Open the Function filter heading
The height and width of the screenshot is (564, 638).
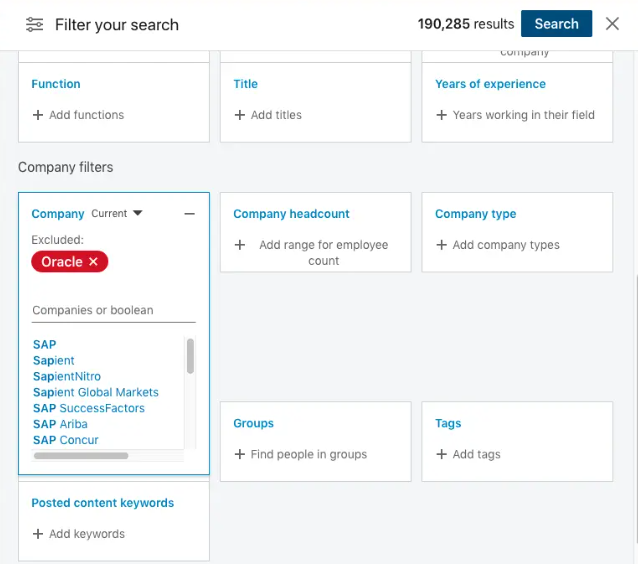point(56,84)
